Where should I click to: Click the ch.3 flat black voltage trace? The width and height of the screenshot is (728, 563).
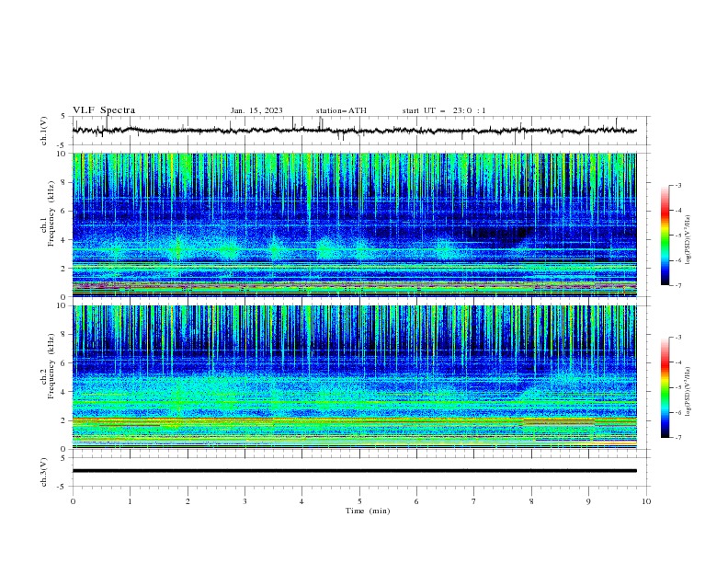[354, 471]
